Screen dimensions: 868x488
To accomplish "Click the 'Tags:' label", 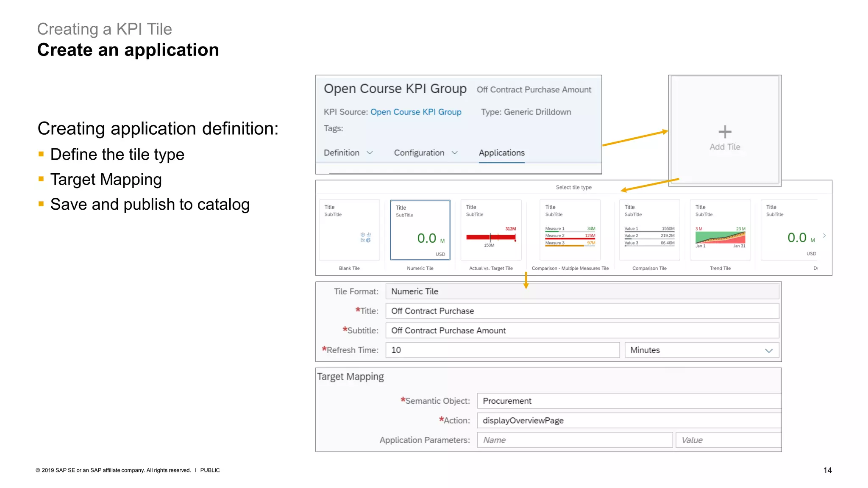I will pos(334,128).
